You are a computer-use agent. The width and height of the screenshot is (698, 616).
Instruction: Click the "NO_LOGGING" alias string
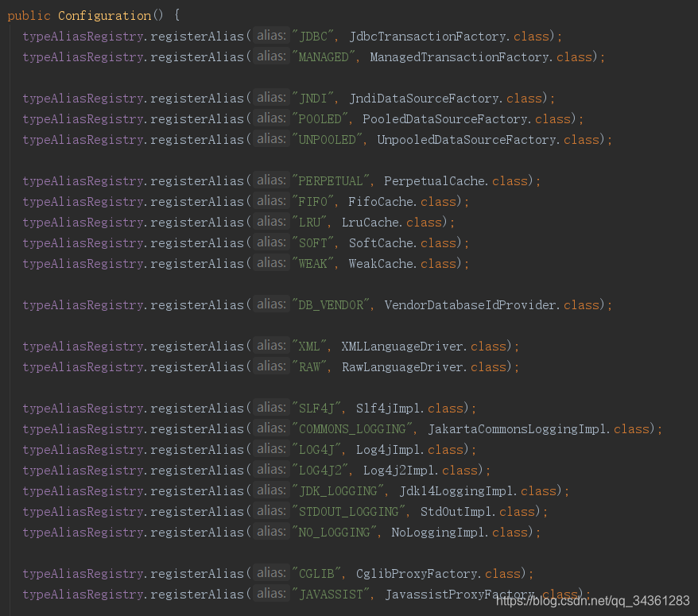tap(335, 533)
